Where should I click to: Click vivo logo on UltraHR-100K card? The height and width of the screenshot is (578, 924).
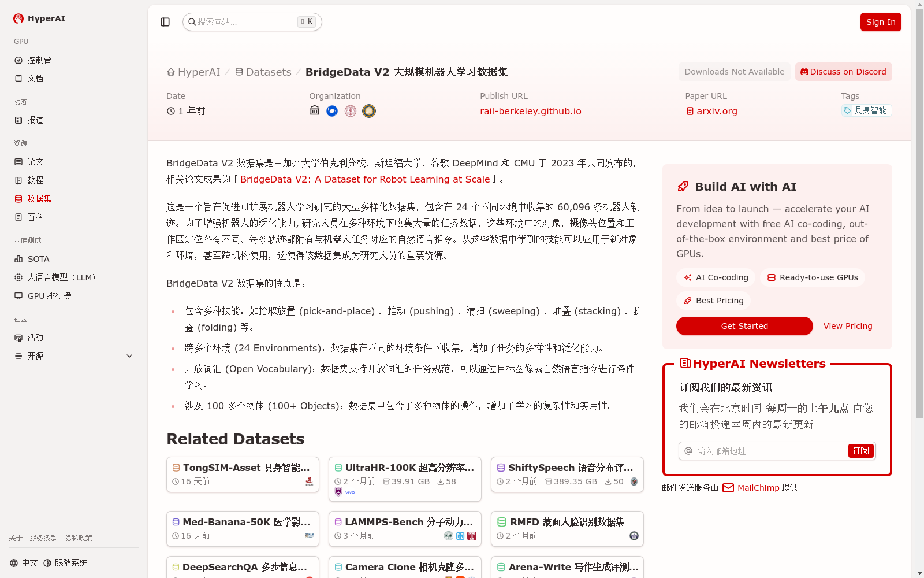[x=350, y=492]
